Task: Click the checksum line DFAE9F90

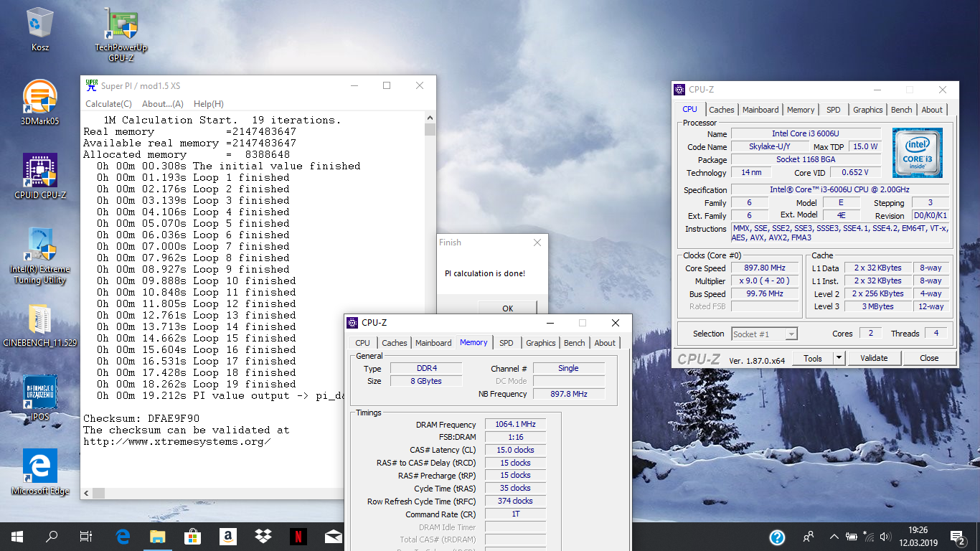Action: (141, 418)
